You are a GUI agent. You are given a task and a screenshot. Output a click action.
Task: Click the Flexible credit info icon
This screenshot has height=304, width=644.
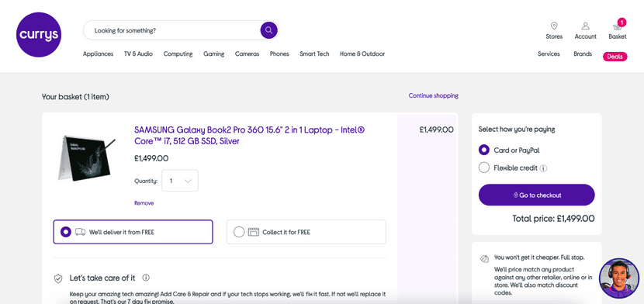[543, 168]
